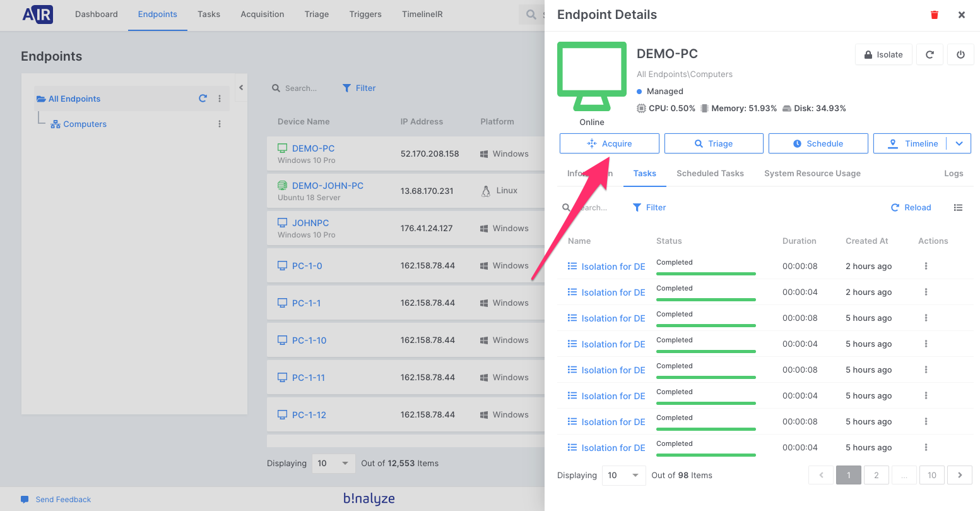The width and height of the screenshot is (980, 511).
Task: Click the power icon for DEMO-PC
Action: point(960,55)
